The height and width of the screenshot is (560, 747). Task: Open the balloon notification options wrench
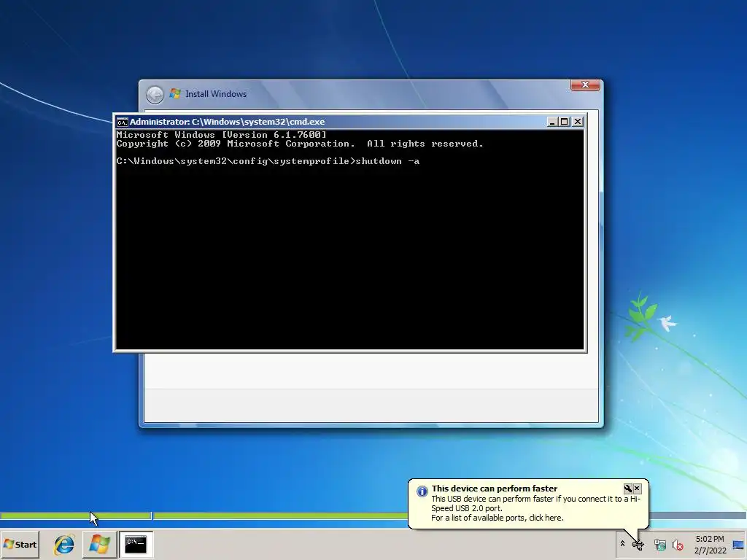[628, 488]
